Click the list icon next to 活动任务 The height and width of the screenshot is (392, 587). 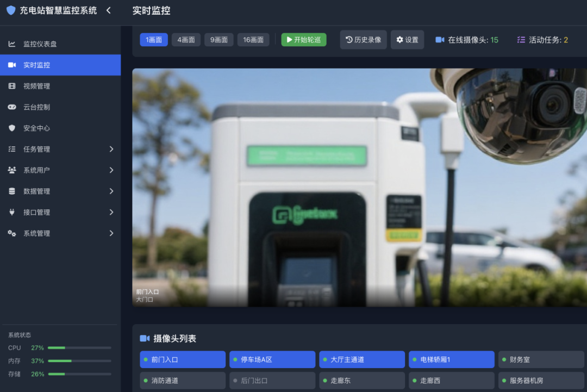pyautogui.click(x=521, y=40)
